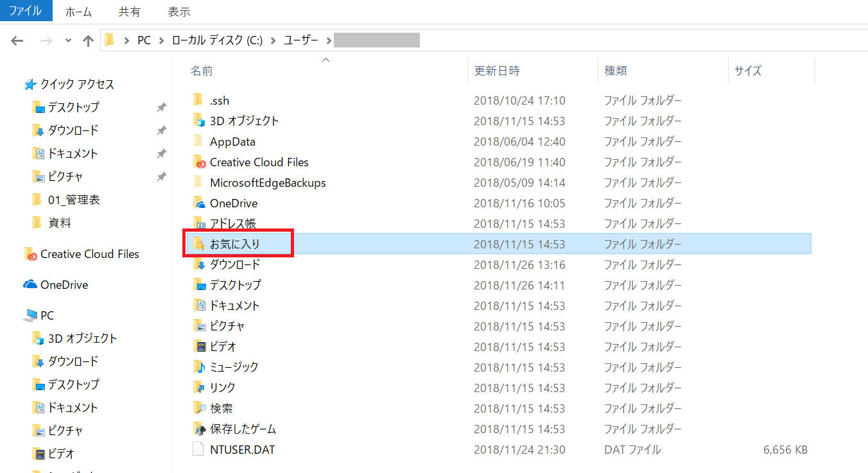868x473 pixels.
Task: Select ドキュメント folder icon in file list
Action: 198,305
